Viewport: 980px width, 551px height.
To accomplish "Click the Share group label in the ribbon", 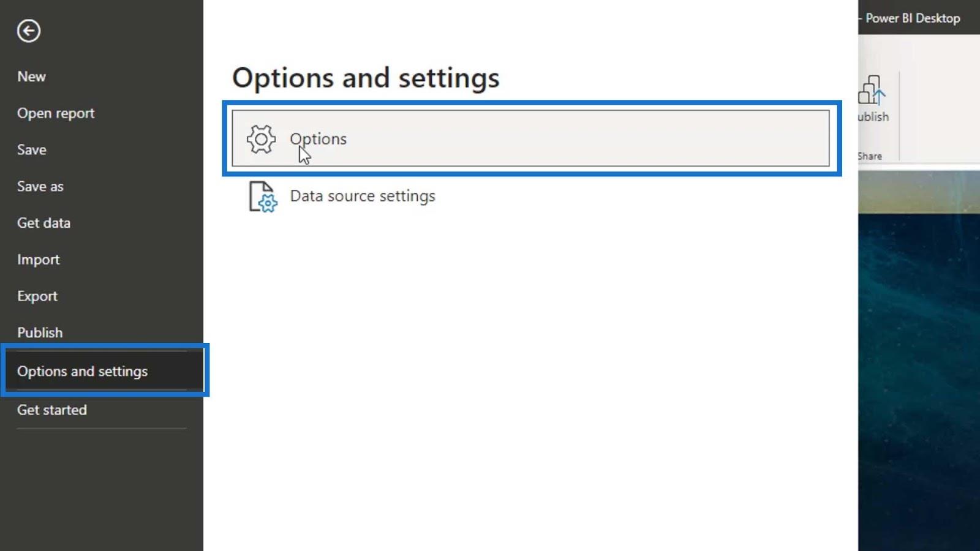I will (870, 156).
